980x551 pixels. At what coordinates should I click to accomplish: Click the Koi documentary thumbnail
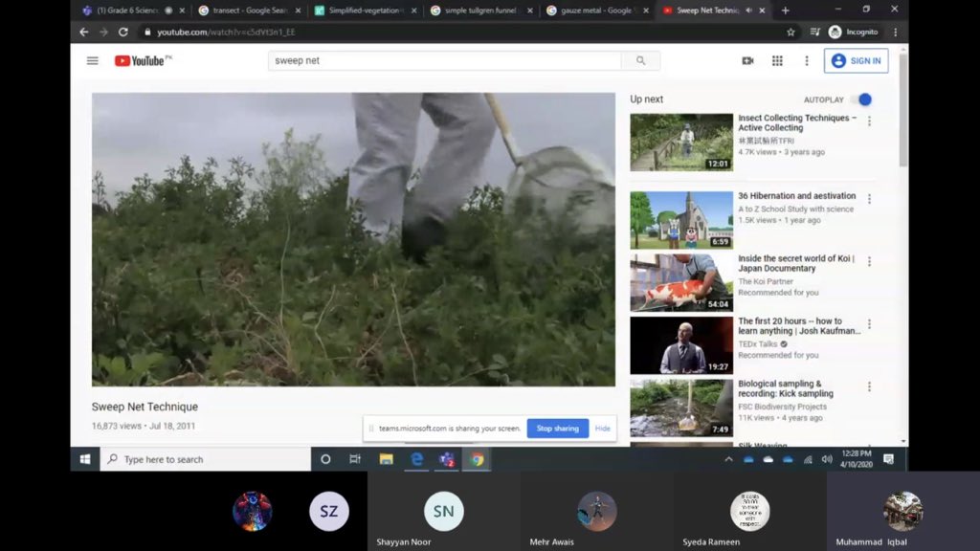[x=681, y=282]
